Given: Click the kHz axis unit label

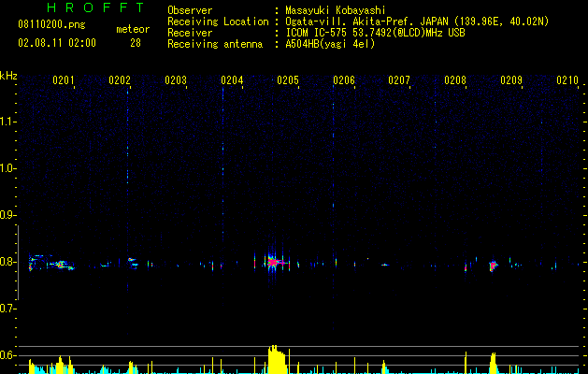Looking at the screenshot, I should (8, 76).
